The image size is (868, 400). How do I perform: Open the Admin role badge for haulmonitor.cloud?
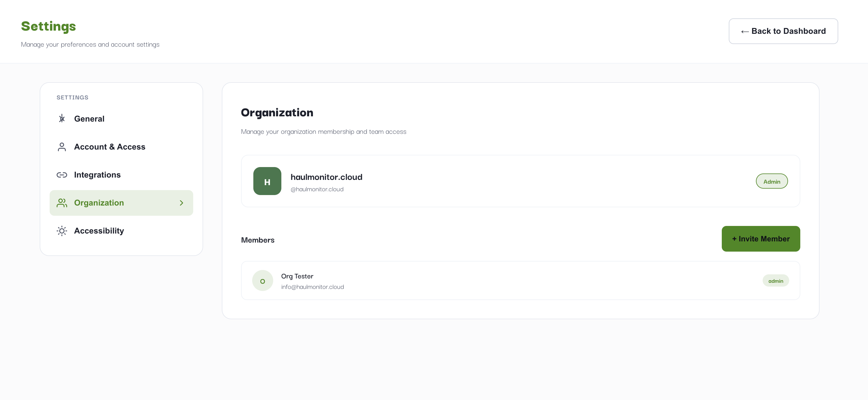coord(772,181)
